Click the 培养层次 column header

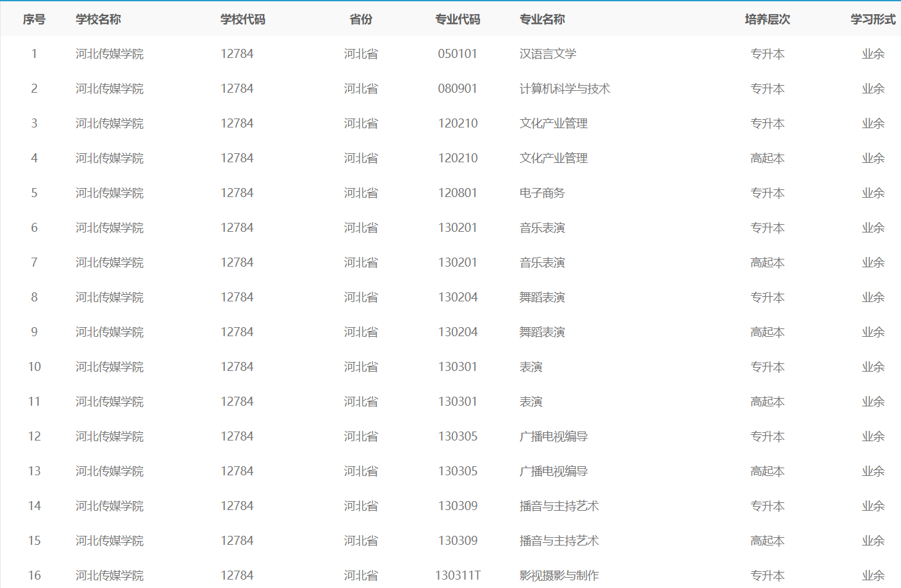click(x=768, y=19)
